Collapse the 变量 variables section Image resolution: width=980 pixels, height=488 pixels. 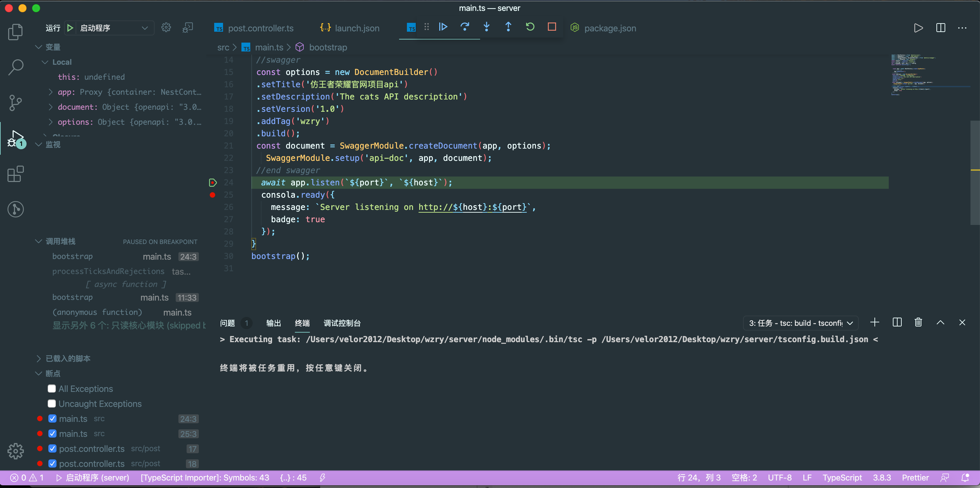click(x=38, y=47)
